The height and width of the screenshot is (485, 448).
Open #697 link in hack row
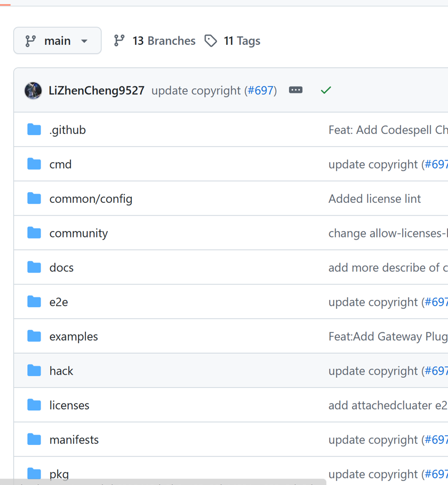pyautogui.click(x=436, y=371)
